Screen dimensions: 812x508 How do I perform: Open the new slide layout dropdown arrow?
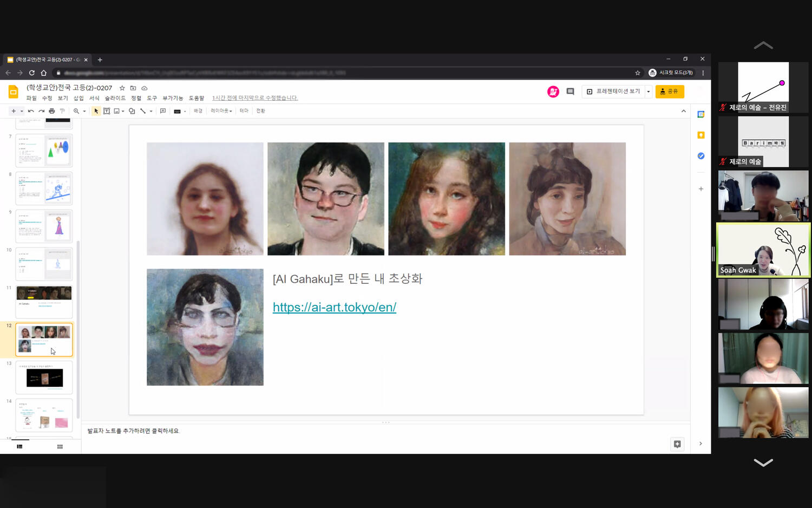[22, 111]
